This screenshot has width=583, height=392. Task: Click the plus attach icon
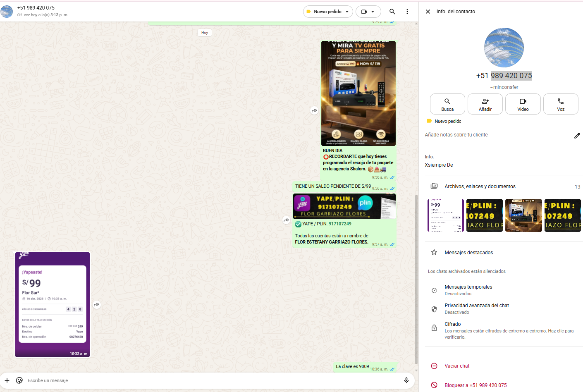[7, 380]
